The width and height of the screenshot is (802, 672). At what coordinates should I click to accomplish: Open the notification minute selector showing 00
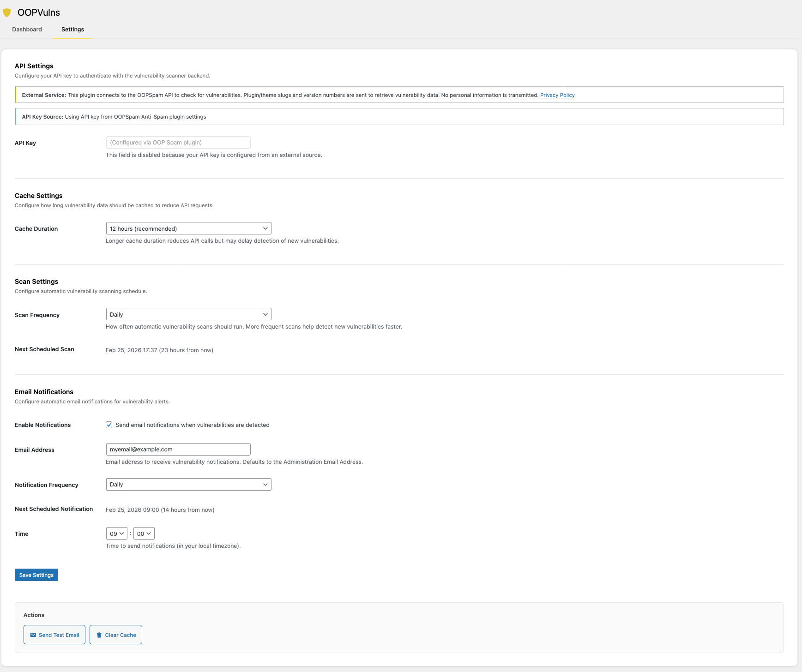click(x=144, y=533)
